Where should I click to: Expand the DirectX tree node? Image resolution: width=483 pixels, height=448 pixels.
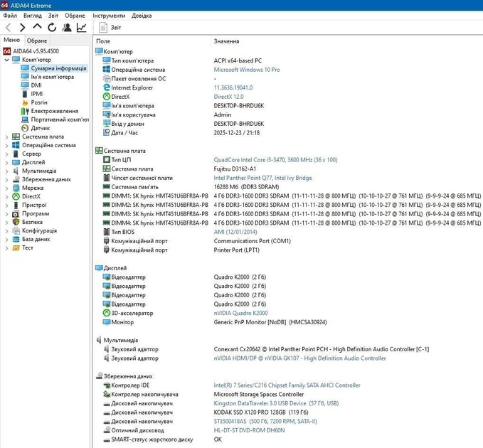(7, 197)
